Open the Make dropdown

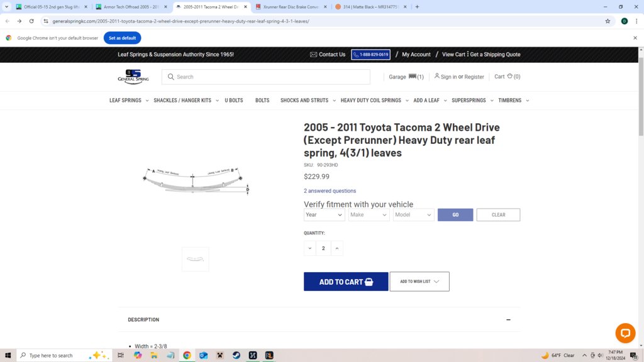pyautogui.click(x=369, y=215)
